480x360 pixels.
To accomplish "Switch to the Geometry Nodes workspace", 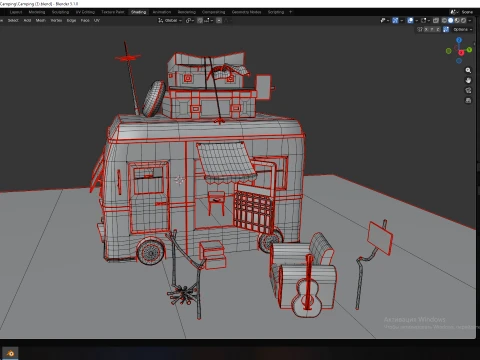I will [246, 12].
